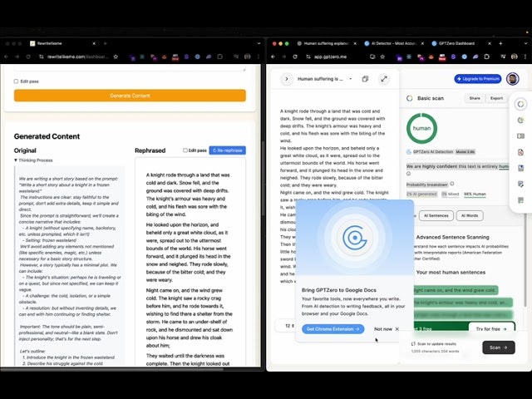532x399 pixels.
Task: Close the Rewritelikeme browser tab
Action: [94, 43]
